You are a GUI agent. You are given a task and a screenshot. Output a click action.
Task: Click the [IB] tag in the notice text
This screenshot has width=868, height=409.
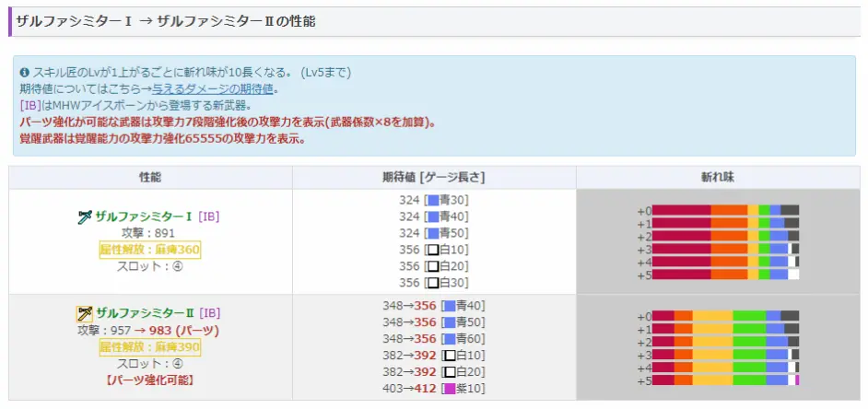(x=29, y=105)
